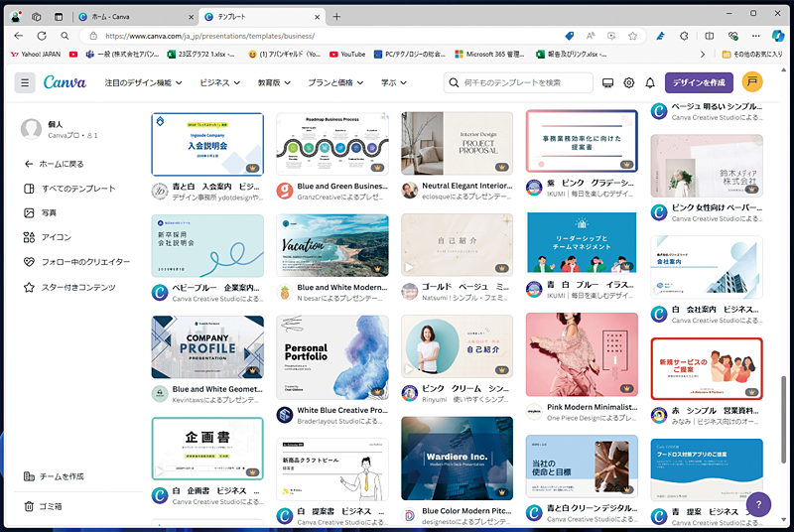Open browser settings ellipsis menu
Viewport: 794px width, 532px height.
(755, 36)
